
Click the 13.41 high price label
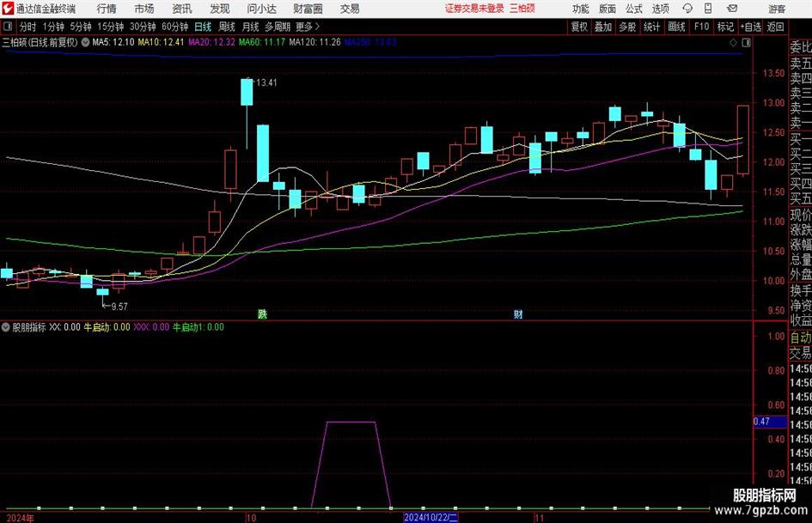(x=266, y=82)
